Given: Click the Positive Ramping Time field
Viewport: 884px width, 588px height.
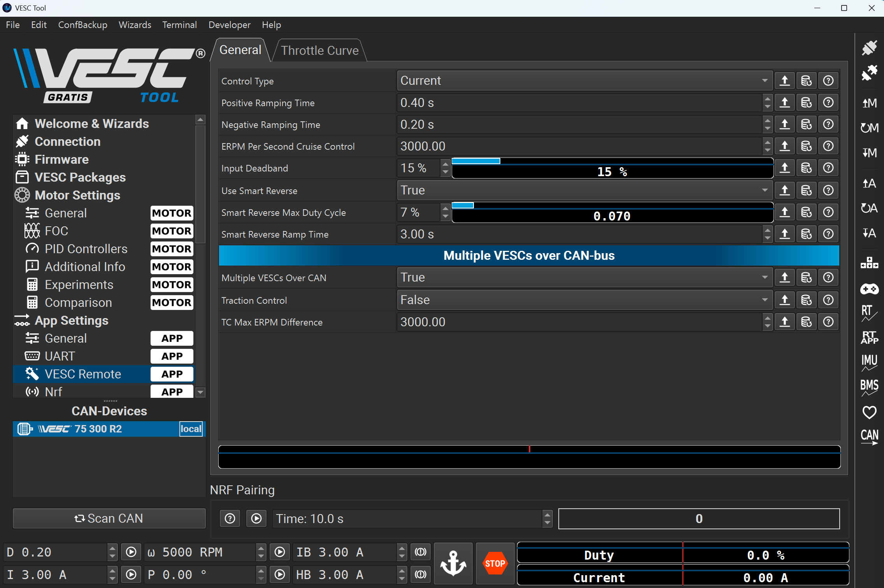Looking at the screenshot, I should click(579, 103).
